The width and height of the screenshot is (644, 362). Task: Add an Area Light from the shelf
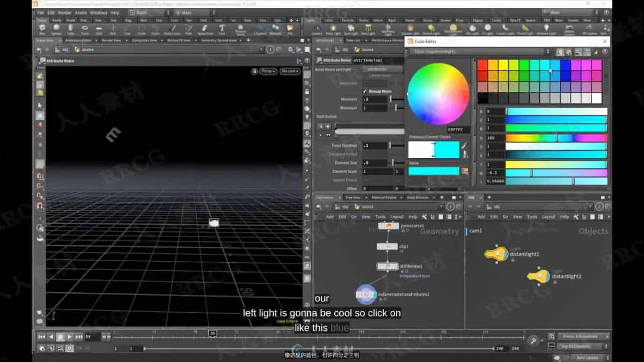pos(368,29)
